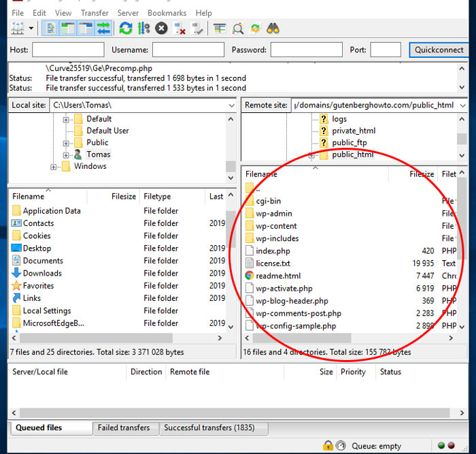The height and width of the screenshot is (454, 476).
Task: Select the Desktop folder icon
Action: pos(16,248)
